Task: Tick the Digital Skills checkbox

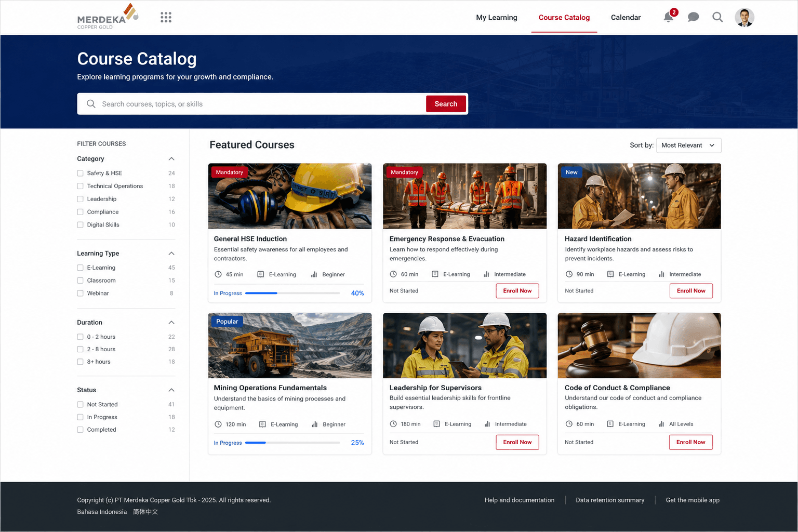Action: [80, 225]
